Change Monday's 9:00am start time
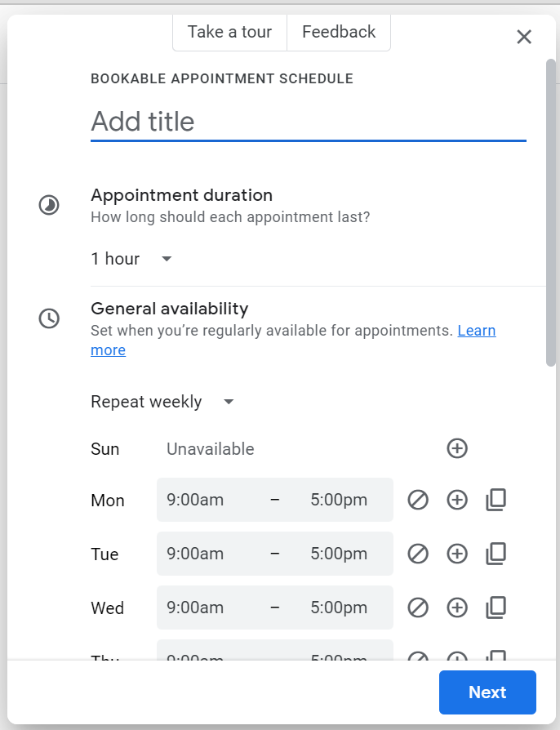Screen dimensions: 560x730 click(196, 500)
